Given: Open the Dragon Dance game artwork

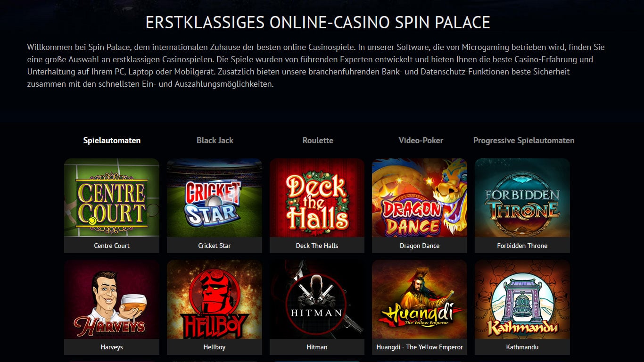Looking at the screenshot, I should [x=420, y=198].
